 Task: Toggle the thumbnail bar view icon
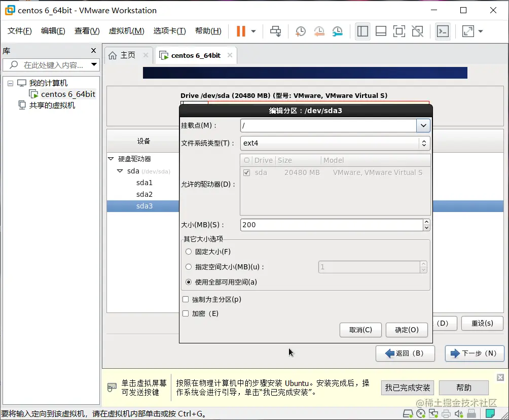[381, 31]
